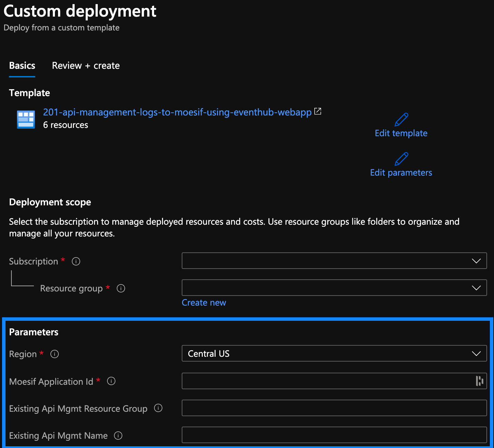The height and width of the screenshot is (448, 494).
Task: Click the Moesif logo inside the Application Id field
Action: (x=479, y=381)
